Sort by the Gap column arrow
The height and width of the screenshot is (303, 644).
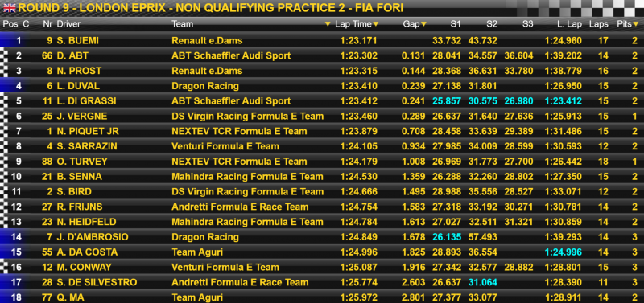pyautogui.click(x=424, y=25)
